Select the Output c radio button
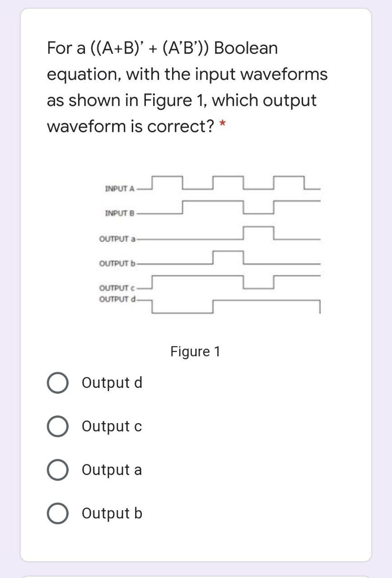This screenshot has width=392, height=578. [x=58, y=426]
